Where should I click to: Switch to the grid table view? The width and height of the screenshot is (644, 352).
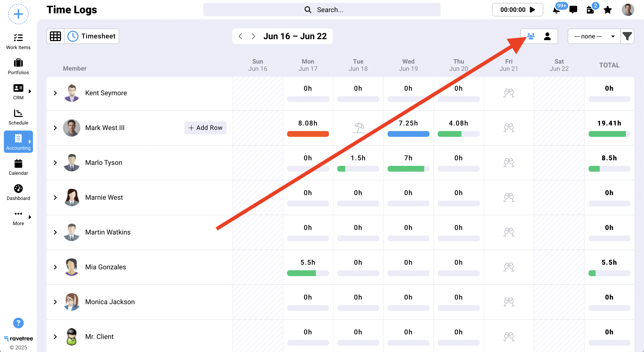(x=55, y=37)
